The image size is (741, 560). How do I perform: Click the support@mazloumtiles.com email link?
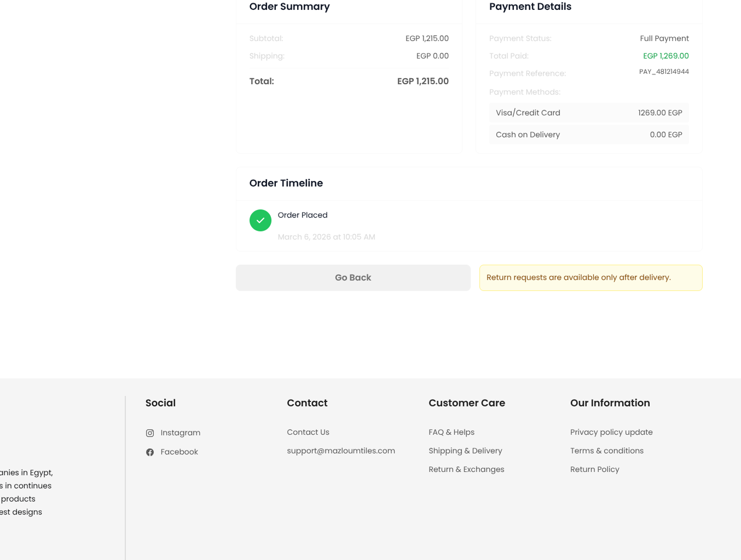[341, 451]
